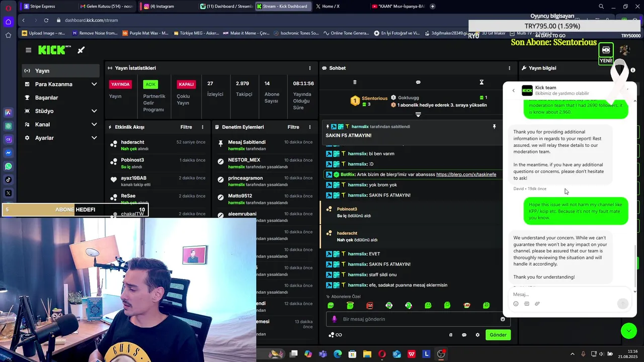Select Yayın in the sidebar
The image size is (644, 362).
61,71
